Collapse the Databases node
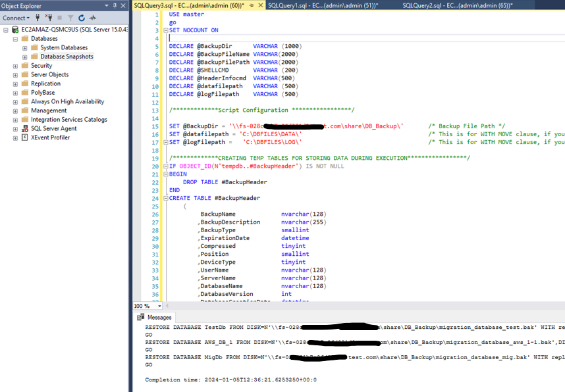The height and width of the screenshot is (392, 565). tap(16, 38)
